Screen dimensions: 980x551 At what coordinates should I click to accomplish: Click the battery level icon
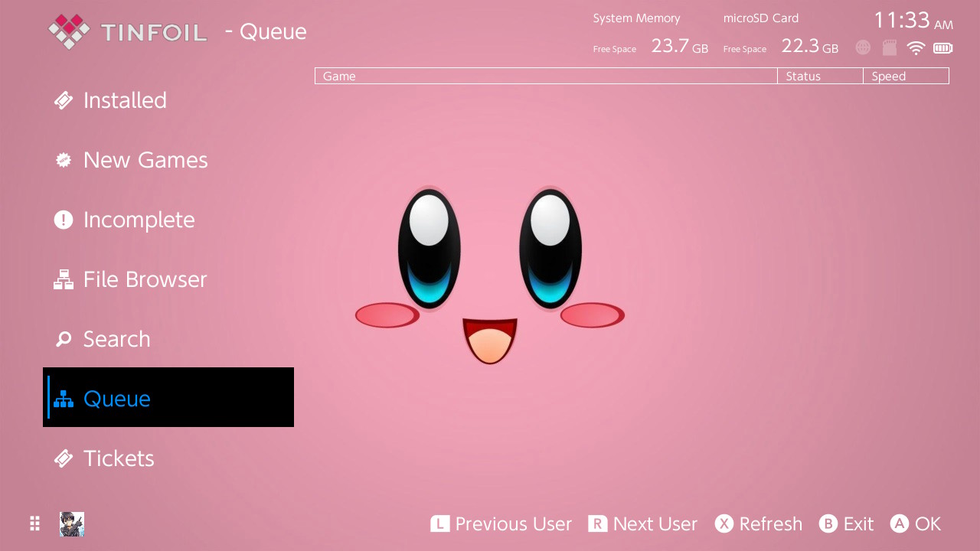click(942, 48)
